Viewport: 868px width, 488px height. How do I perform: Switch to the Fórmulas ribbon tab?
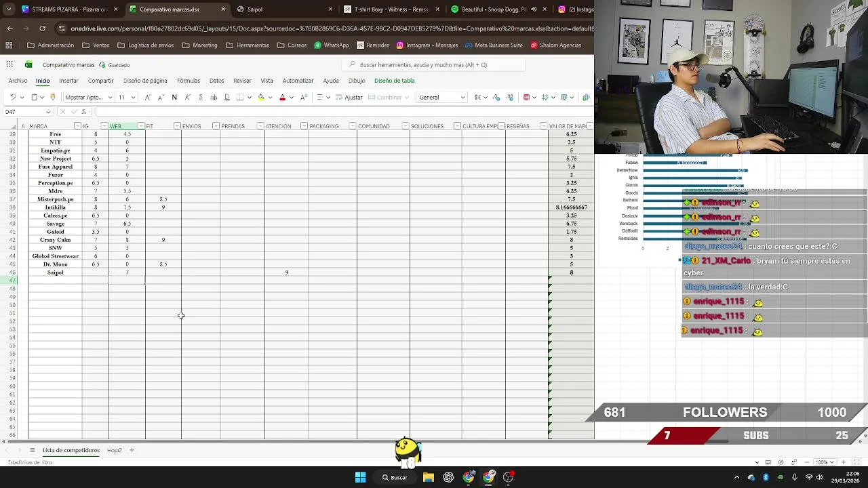pos(189,81)
